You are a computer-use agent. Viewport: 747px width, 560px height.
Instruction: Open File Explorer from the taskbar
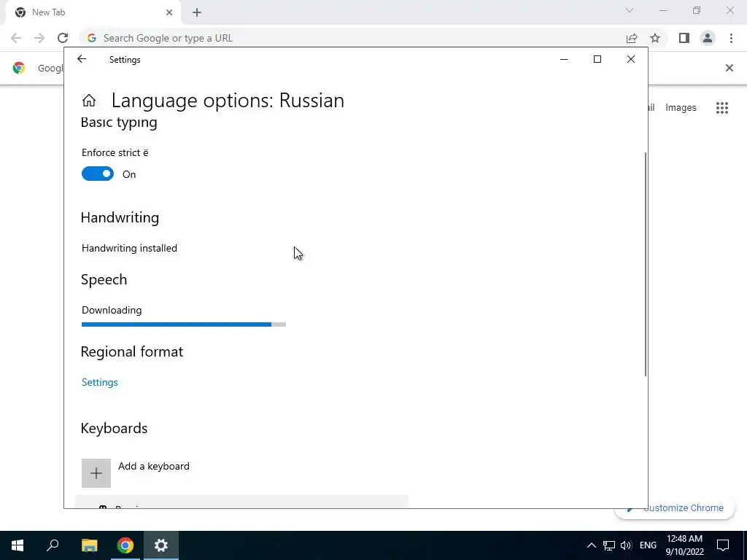tap(89, 545)
